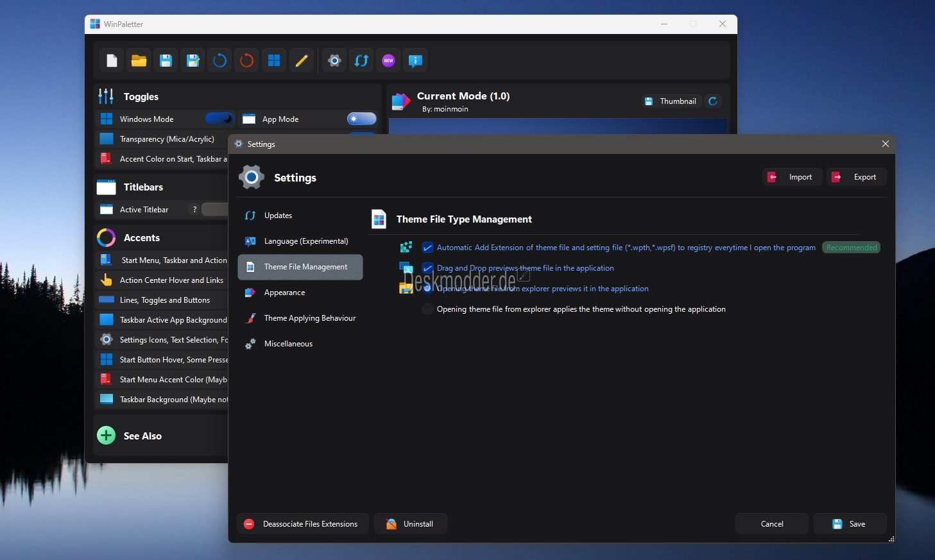Toggle the App Mode light switch
The image size is (935, 560).
362,119
